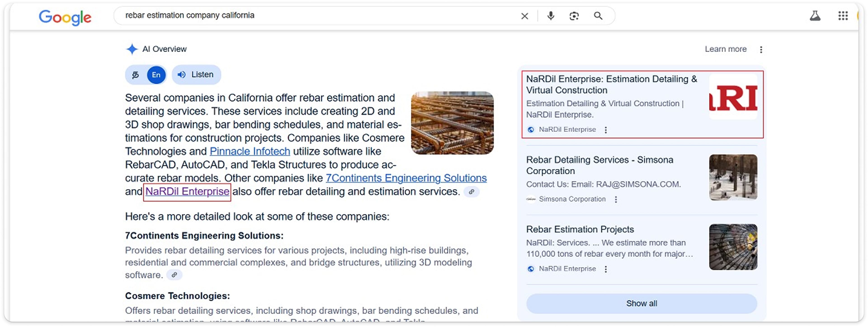Screen dimensions: 868x327
Task: Open the three-dot menu on the Simsona Corporation card
Action: [616, 199]
